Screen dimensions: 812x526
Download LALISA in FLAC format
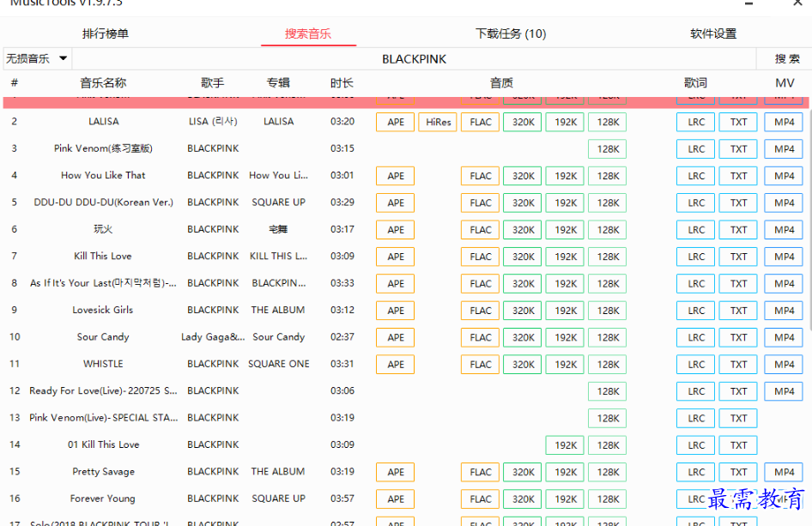coord(480,122)
